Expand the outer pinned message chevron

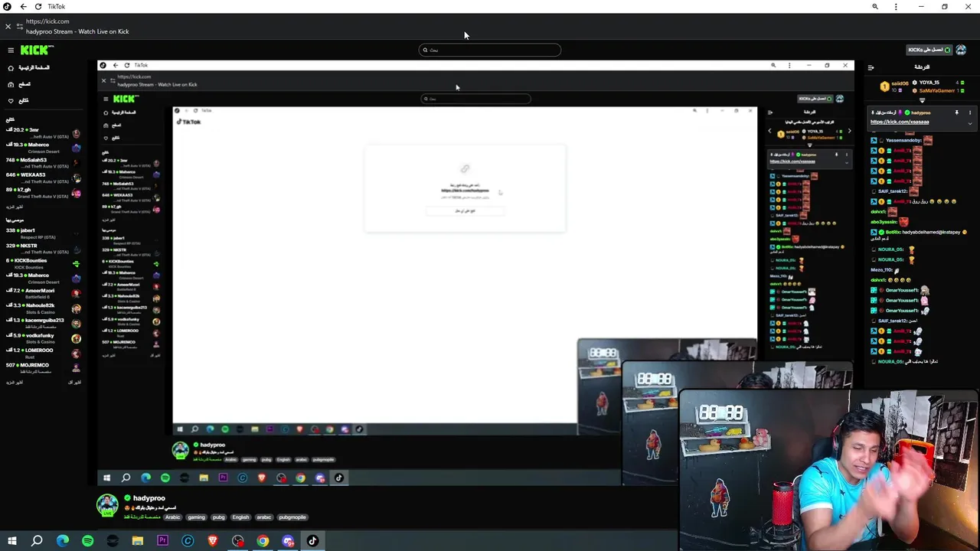point(970,122)
